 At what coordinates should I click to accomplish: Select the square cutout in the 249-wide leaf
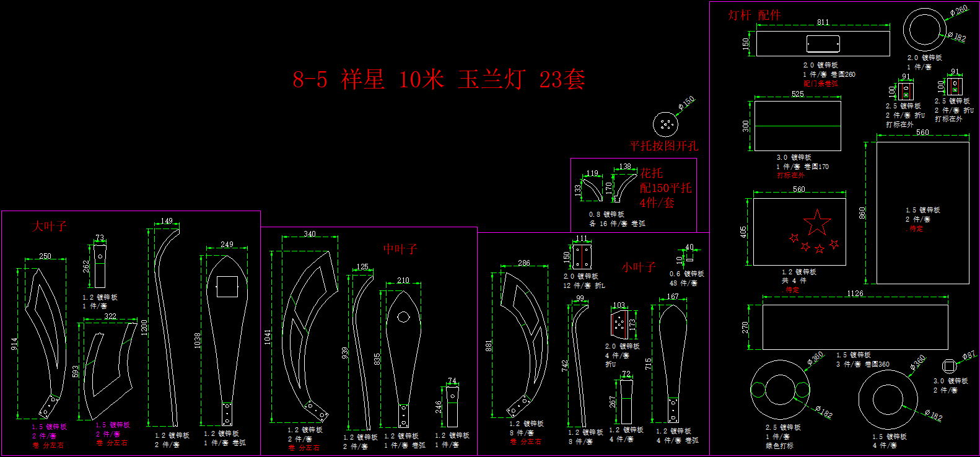coord(227,286)
